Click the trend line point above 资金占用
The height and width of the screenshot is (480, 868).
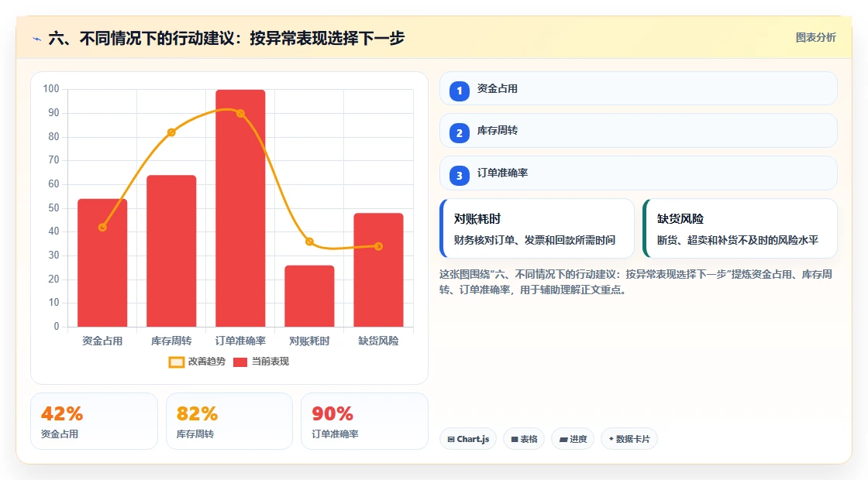click(x=102, y=228)
